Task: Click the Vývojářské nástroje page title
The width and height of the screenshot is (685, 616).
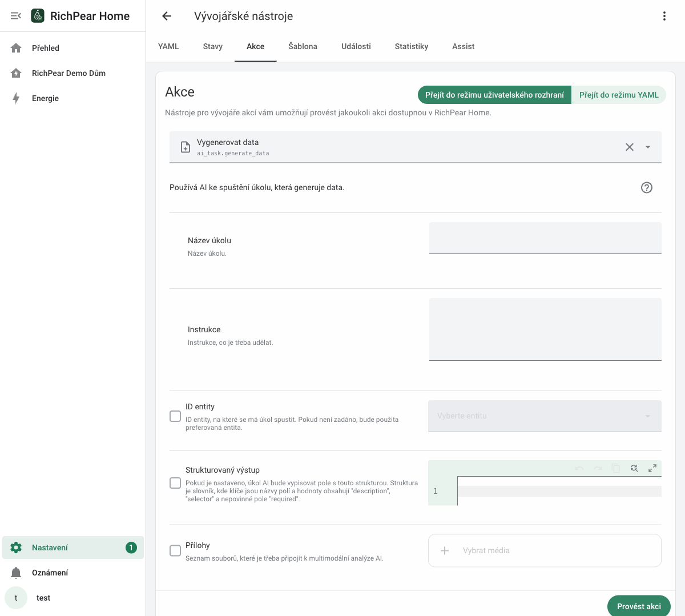Action: coord(244,16)
